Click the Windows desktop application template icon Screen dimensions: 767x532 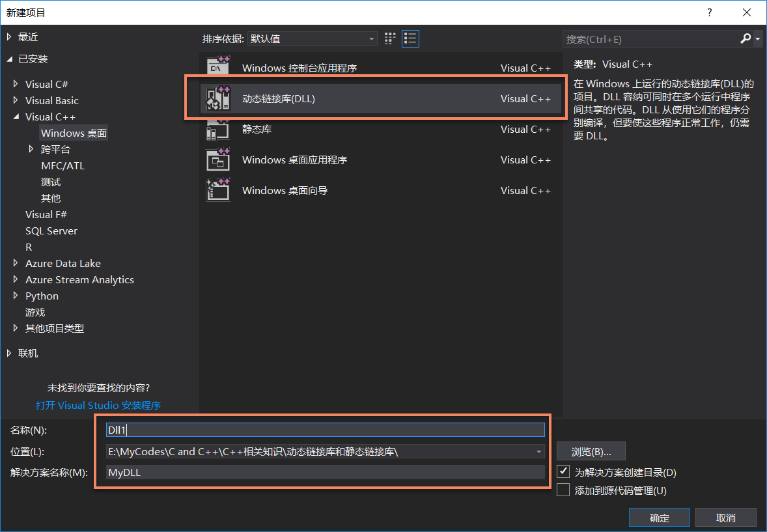tap(218, 160)
